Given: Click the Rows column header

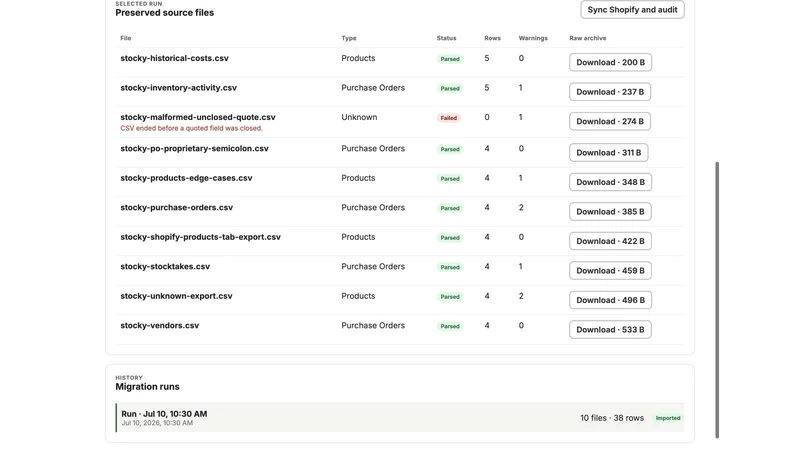Looking at the screenshot, I should (x=492, y=38).
